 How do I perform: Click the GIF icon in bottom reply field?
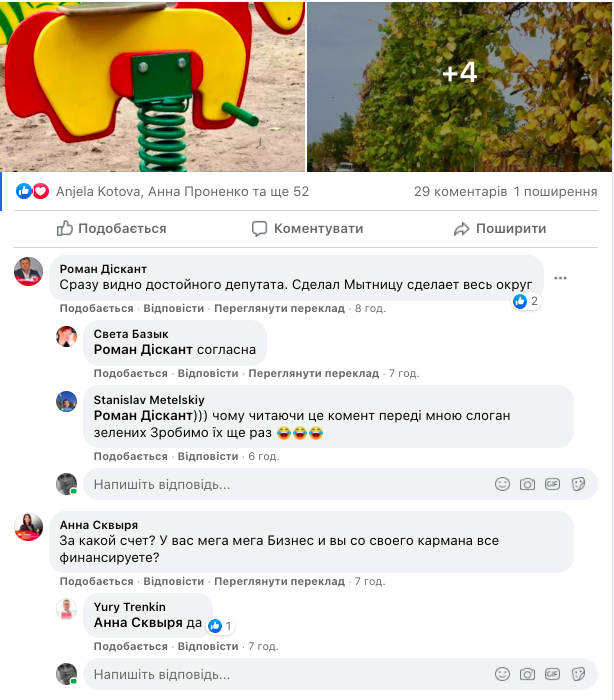click(553, 674)
